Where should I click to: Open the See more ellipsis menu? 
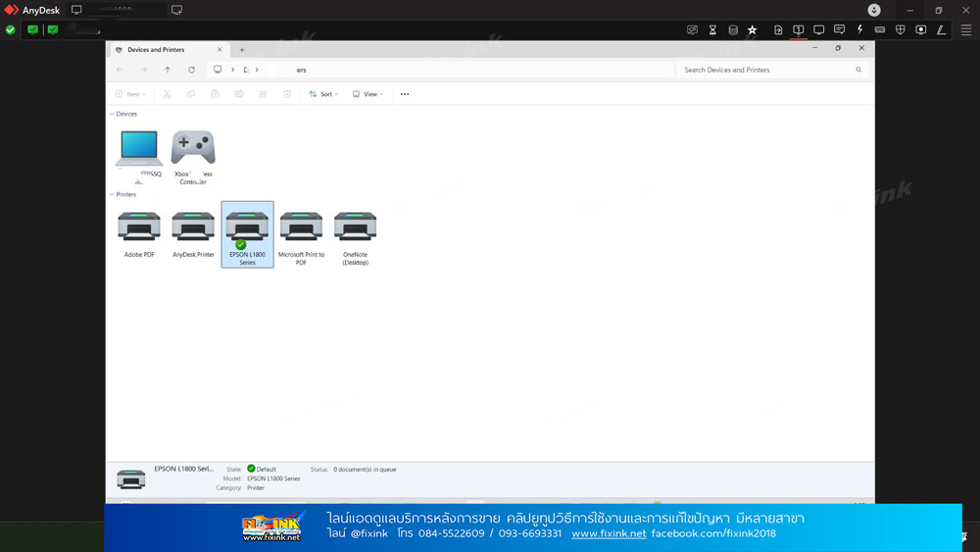tap(405, 94)
